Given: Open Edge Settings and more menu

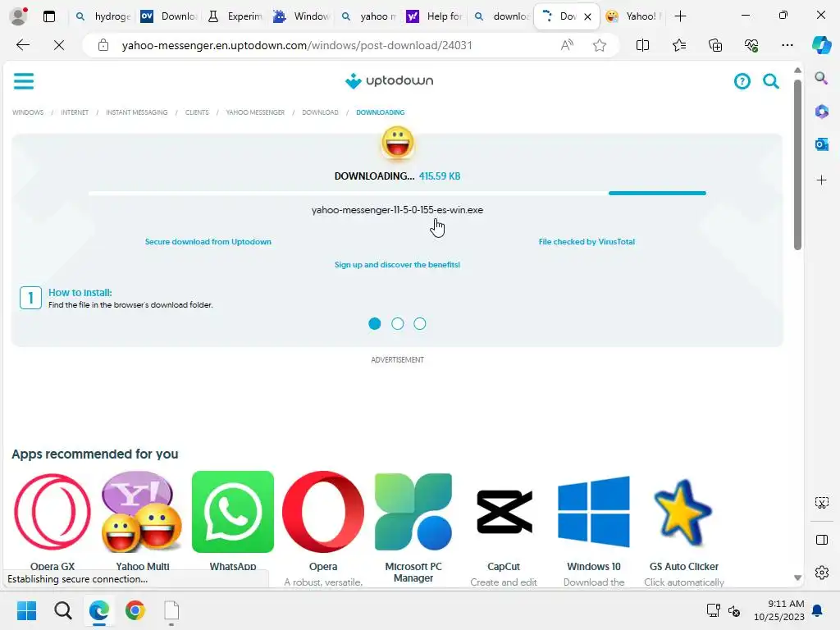Looking at the screenshot, I should [x=787, y=45].
